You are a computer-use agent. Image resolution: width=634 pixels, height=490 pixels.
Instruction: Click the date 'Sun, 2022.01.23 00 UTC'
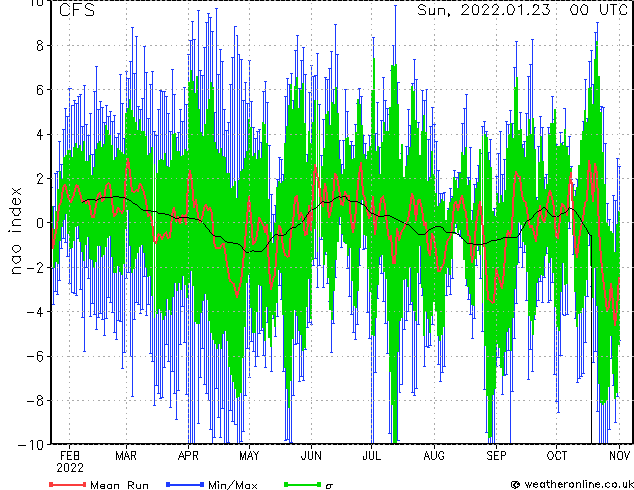click(522, 10)
